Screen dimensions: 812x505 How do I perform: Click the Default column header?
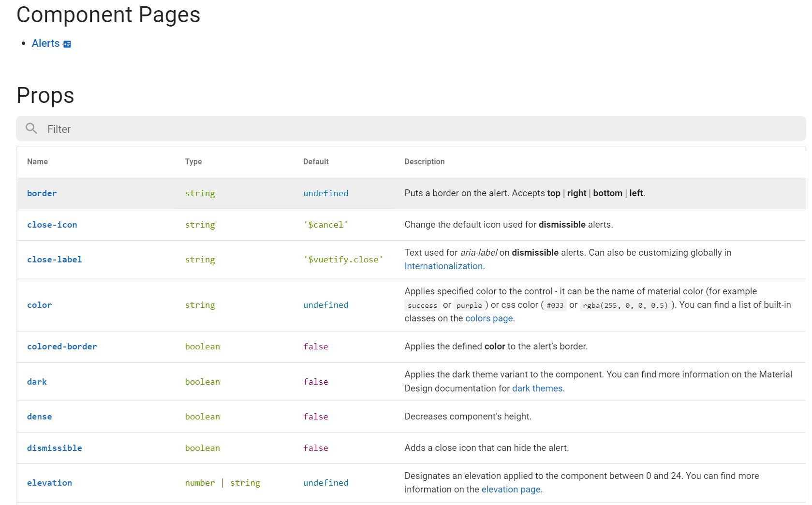pos(316,162)
